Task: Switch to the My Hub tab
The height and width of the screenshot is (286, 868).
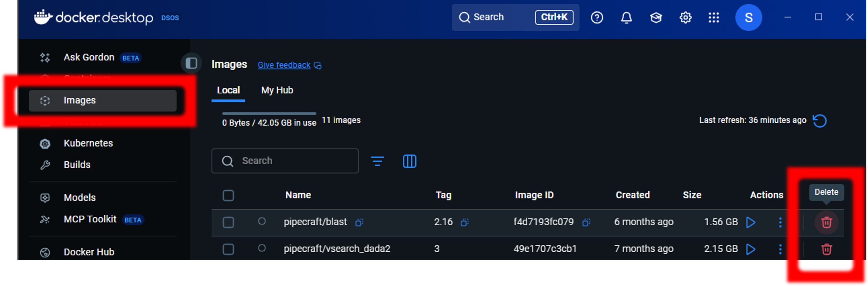Action: point(277,90)
